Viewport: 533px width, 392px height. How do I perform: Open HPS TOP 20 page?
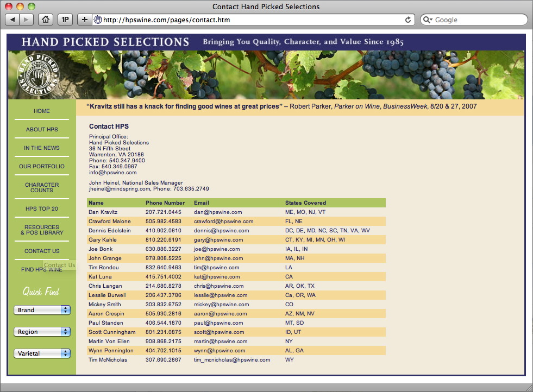(42, 208)
